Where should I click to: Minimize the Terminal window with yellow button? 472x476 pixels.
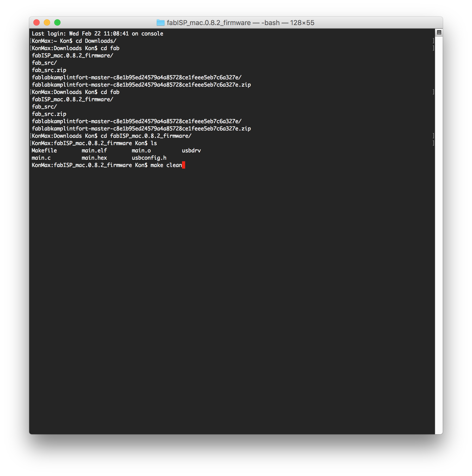pyautogui.click(x=47, y=23)
